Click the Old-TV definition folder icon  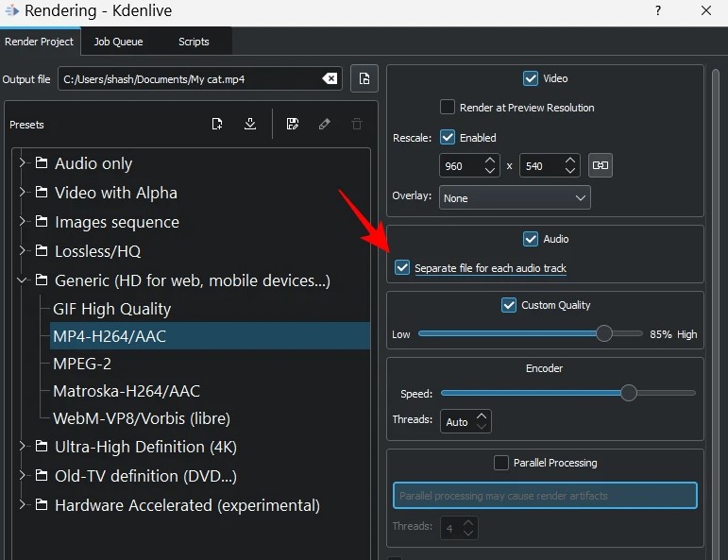(42, 476)
